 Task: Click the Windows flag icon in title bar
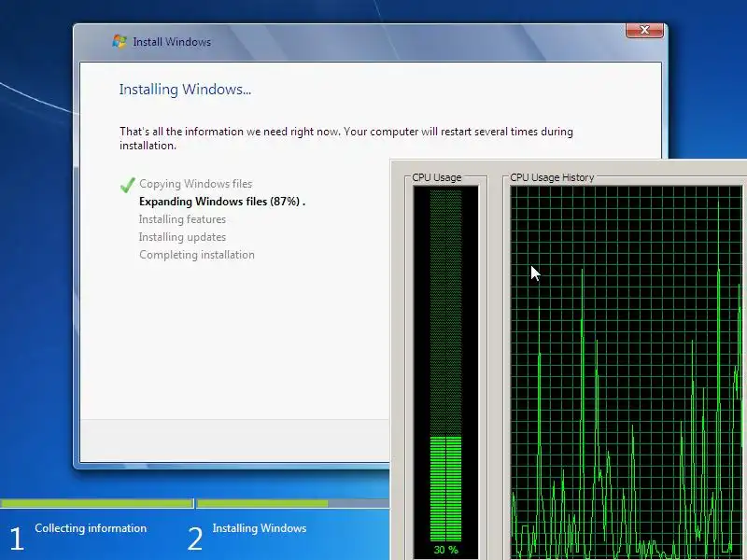120,41
